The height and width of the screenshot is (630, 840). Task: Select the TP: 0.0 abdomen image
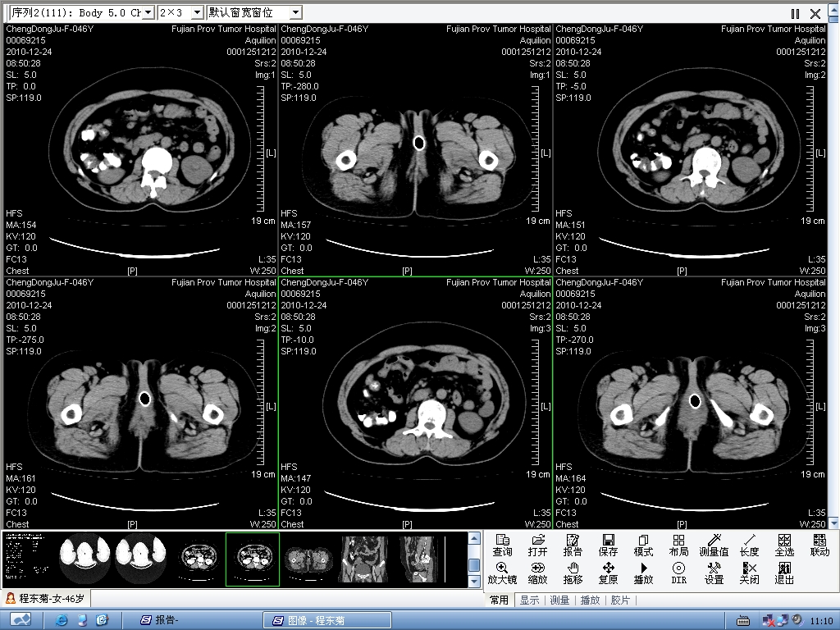[x=141, y=149]
